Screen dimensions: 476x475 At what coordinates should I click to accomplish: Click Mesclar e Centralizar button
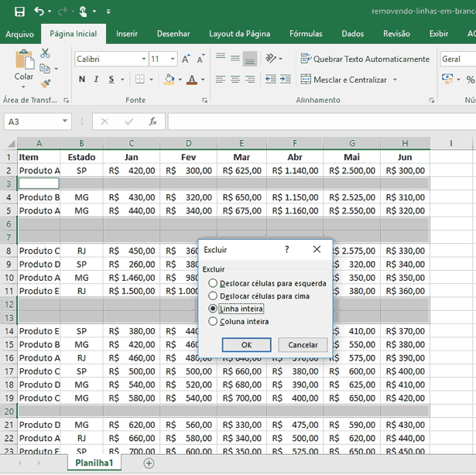tap(344, 80)
